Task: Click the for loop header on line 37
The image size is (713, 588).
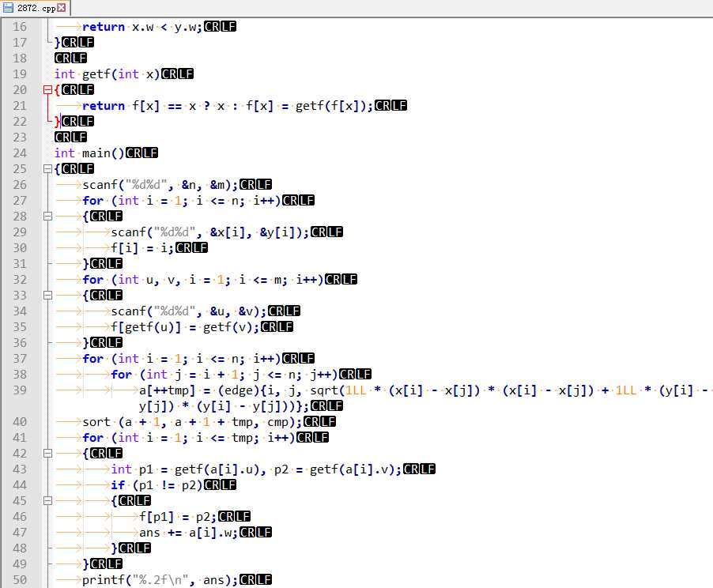Action: (x=182, y=358)
